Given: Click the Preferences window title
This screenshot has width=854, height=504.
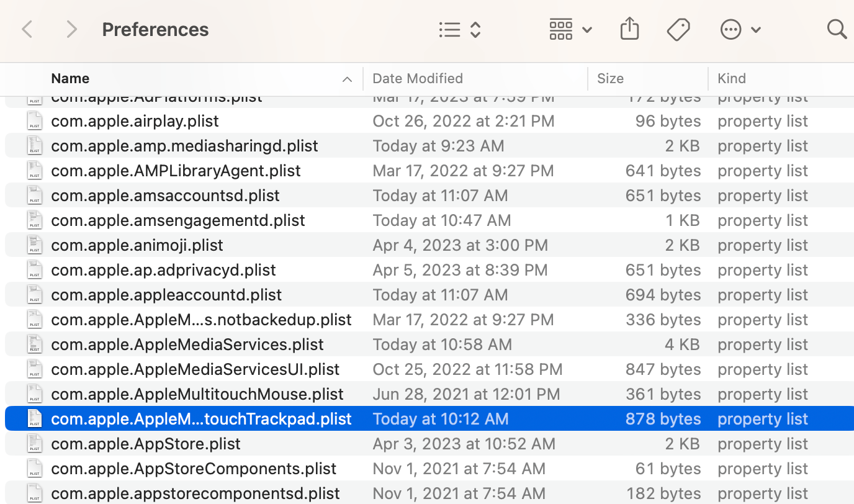Looking at the screenshot, I should [155, 29].
